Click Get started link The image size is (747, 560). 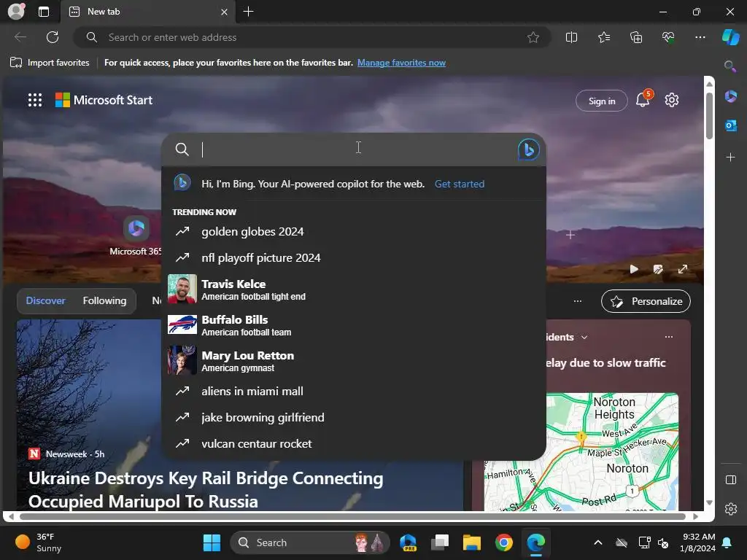tap(460, 184)
